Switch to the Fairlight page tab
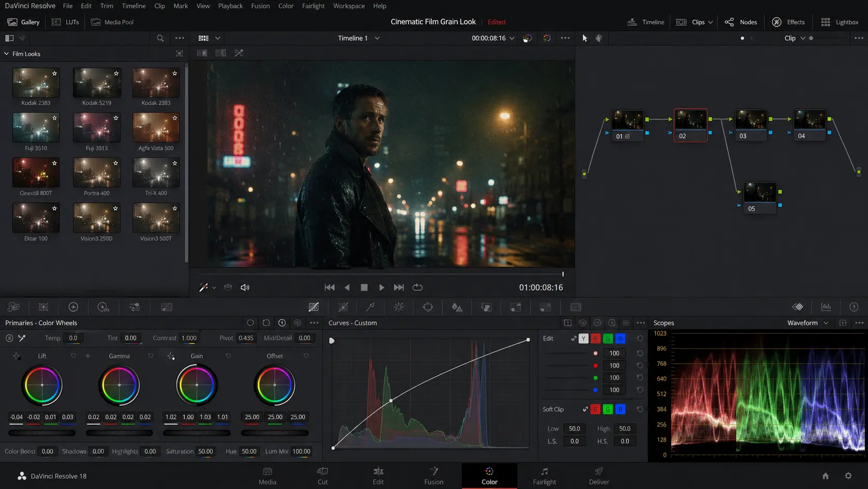Viewport: 868px width, 489px height. (544, 475)
